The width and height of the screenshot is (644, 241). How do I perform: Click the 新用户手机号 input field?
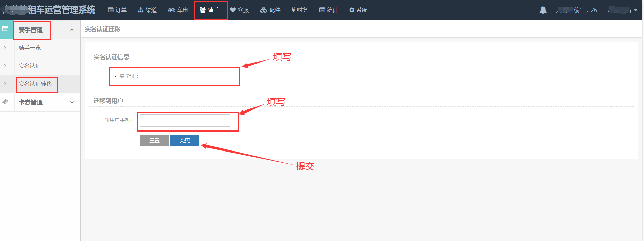(185, 120)
